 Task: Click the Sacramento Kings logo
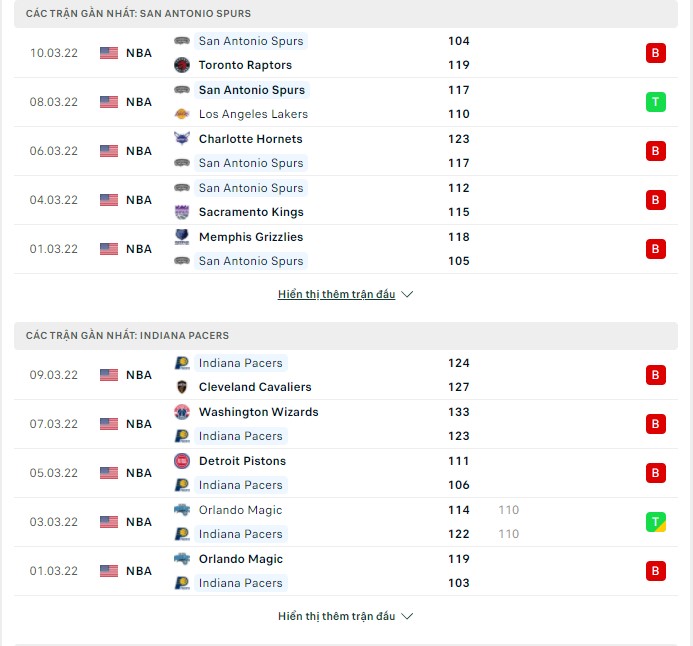point(182,212)
